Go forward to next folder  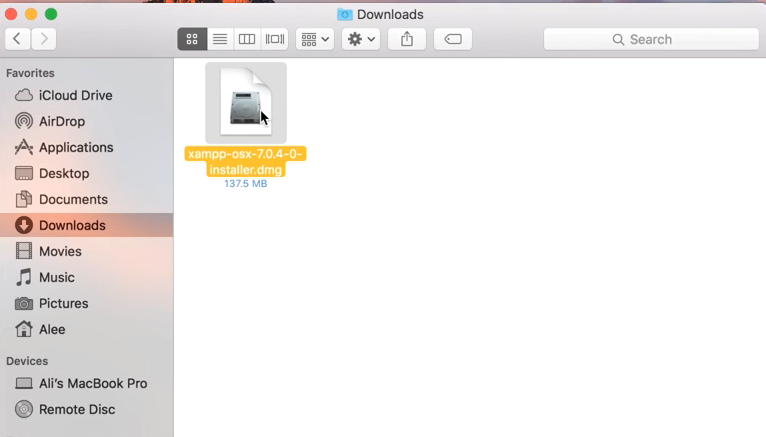[x=43, y=39]
